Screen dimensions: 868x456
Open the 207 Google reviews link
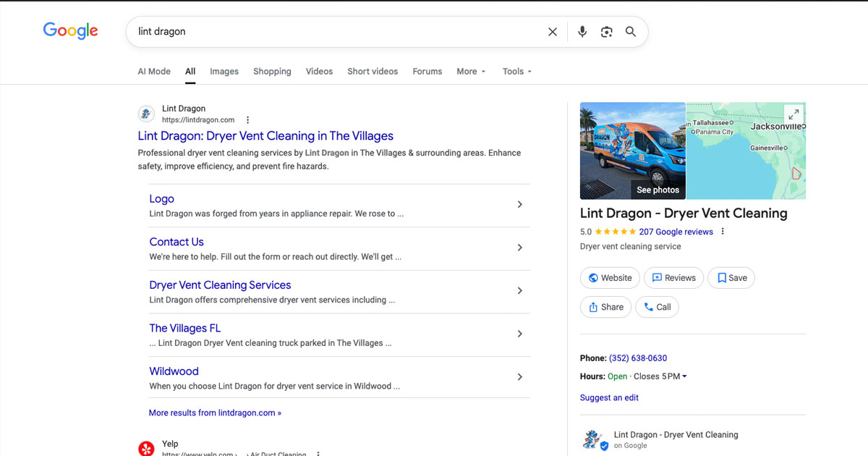pos(676,231)
